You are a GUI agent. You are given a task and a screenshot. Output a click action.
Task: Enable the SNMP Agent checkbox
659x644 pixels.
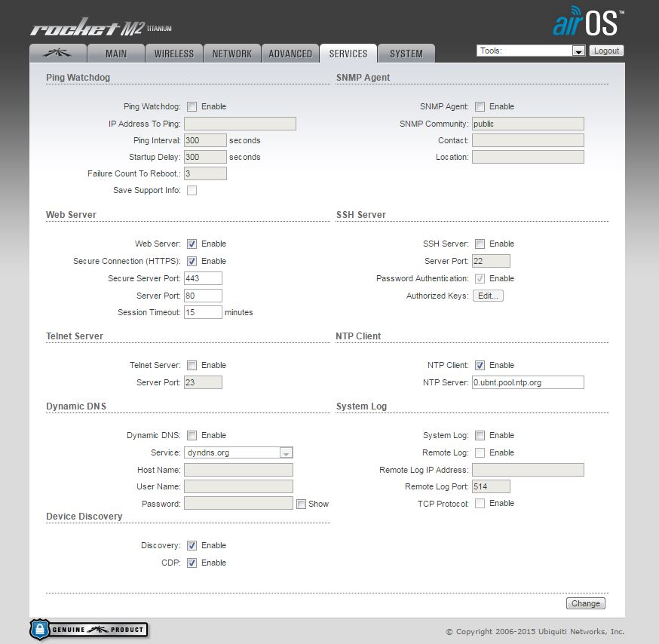480,107
